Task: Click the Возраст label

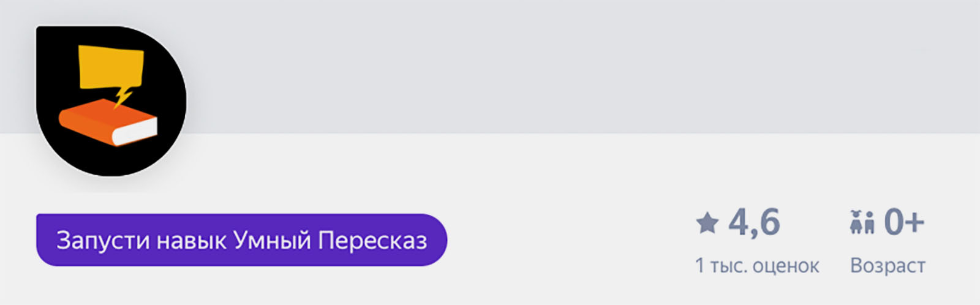Action: coord(888,266)
